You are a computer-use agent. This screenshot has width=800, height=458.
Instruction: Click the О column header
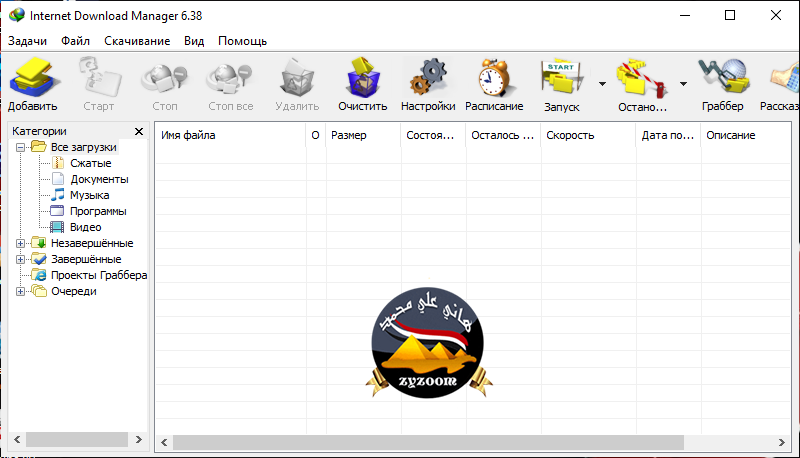tap(316, 135)
